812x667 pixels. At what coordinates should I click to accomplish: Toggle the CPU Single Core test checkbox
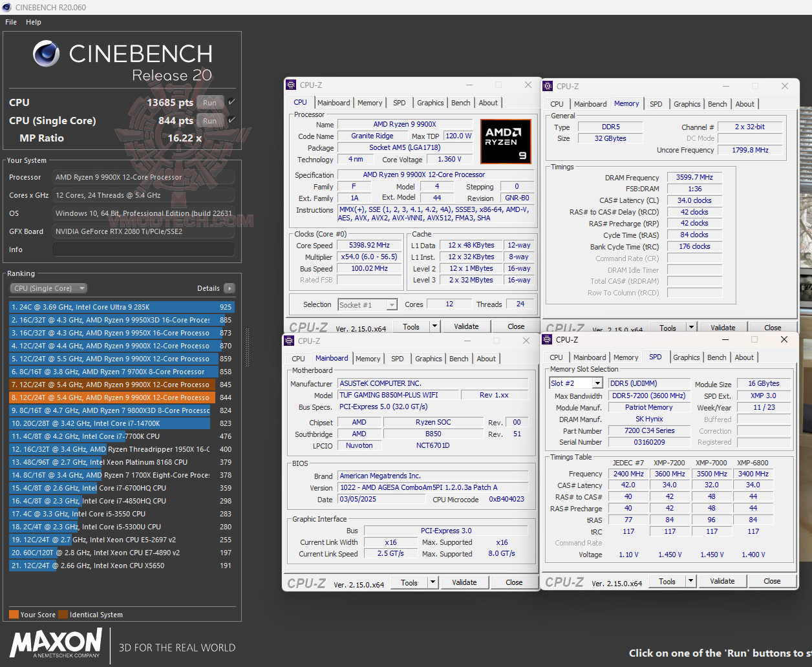tap(231, 120)
